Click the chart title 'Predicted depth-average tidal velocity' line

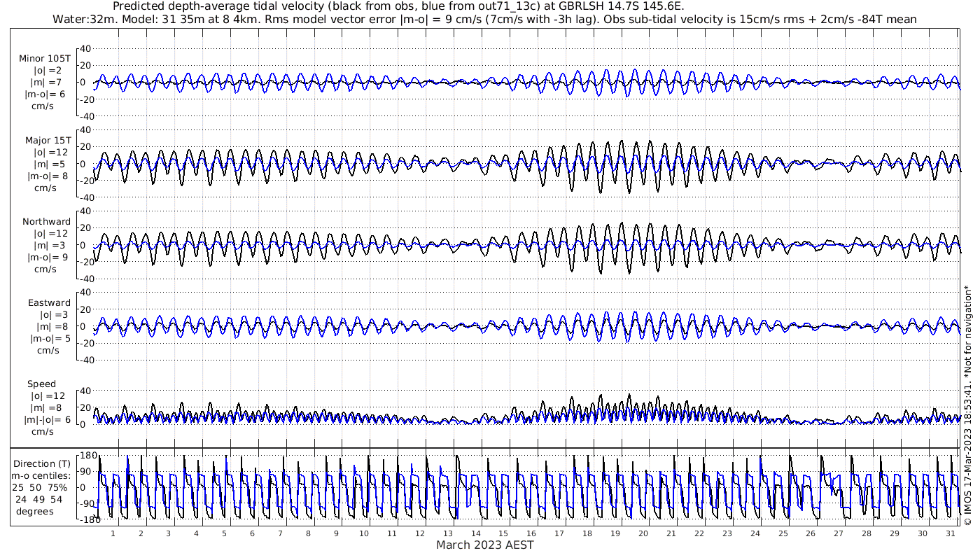pos(398,6)
